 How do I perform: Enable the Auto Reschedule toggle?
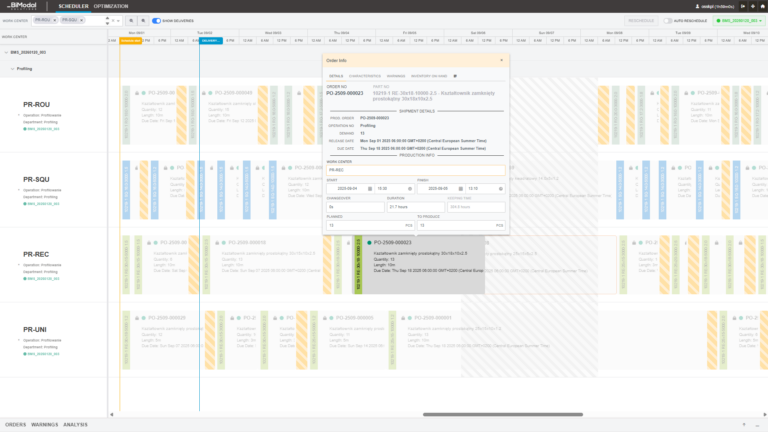click(668, 20)
